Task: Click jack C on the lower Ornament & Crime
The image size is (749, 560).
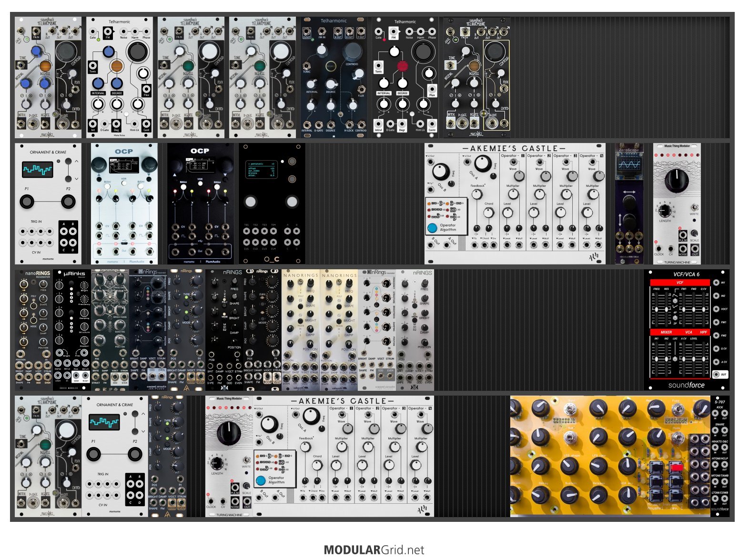Action: click(x=131, y=496)
